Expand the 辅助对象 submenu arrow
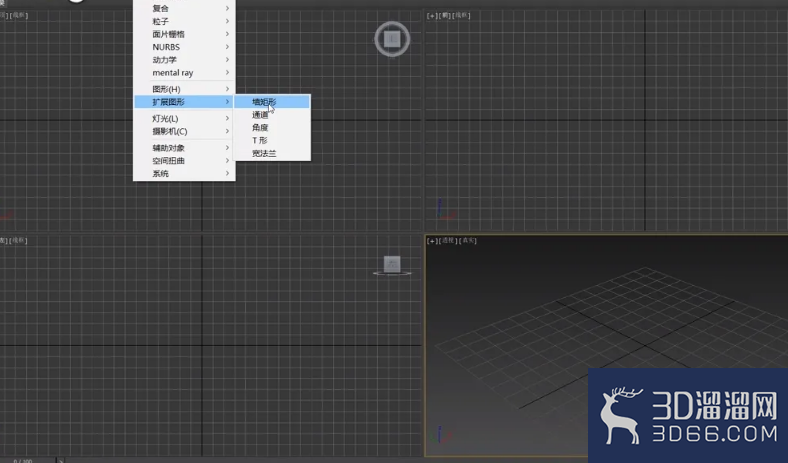 tap(227, 148)
